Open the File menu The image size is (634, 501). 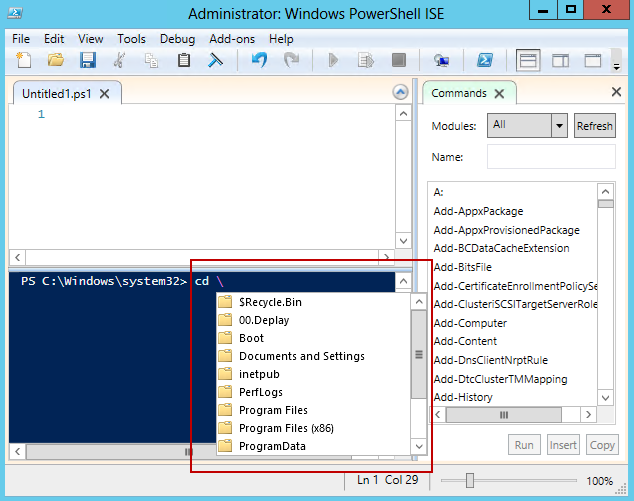21,39
